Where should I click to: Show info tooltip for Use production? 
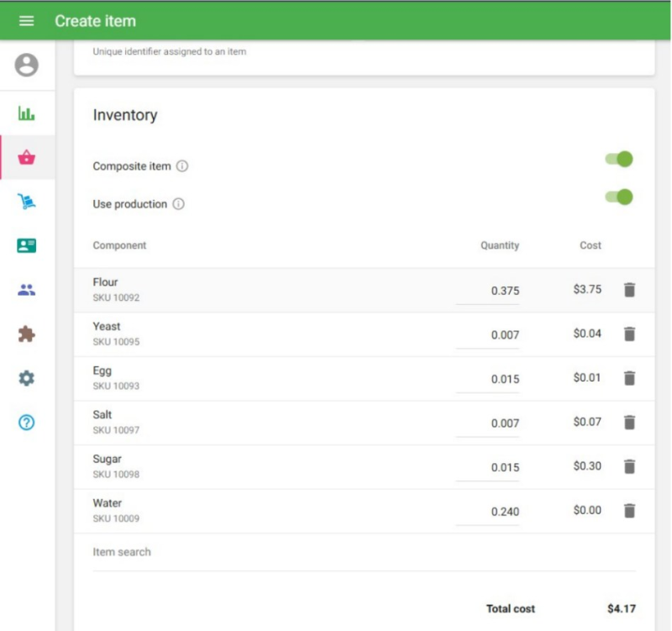point(178,204)
